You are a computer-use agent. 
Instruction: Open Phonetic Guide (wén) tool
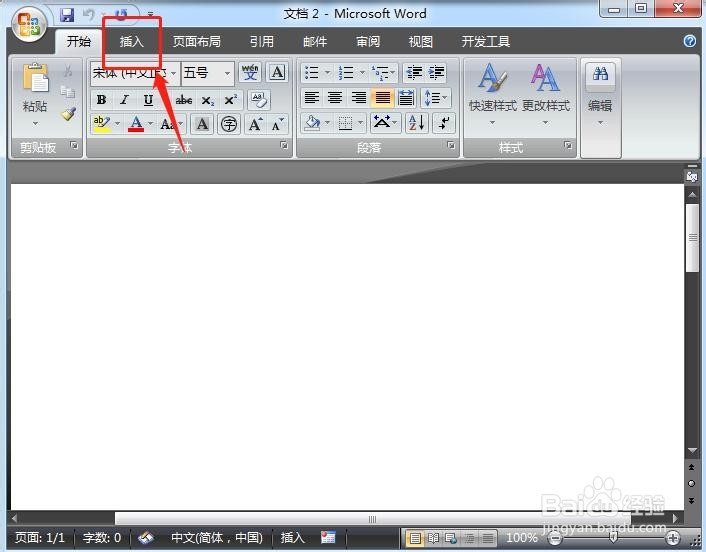coord(250,72)
